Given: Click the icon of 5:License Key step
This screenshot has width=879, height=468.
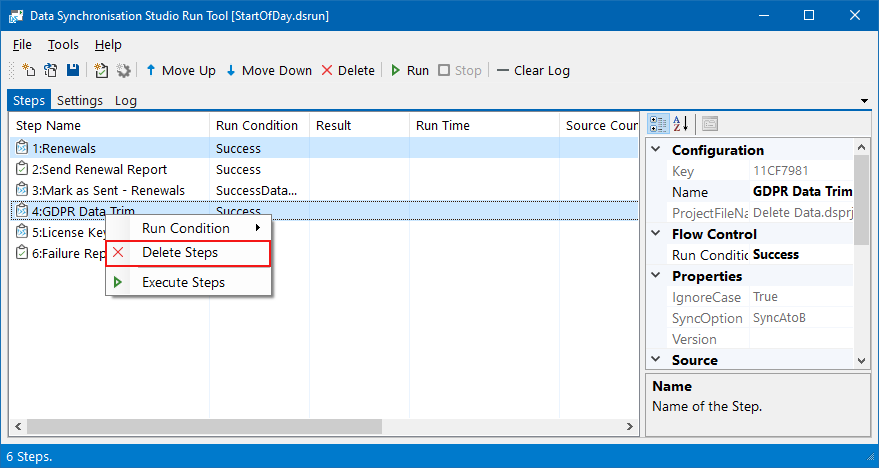Looking at the screenshot, I should coord(22,231).
